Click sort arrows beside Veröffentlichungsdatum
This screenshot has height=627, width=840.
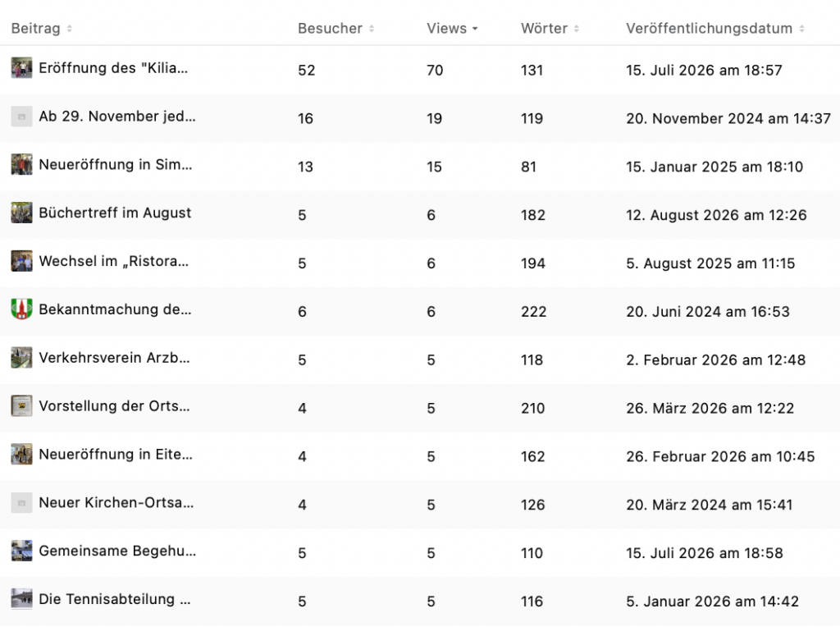click(x=802, y=29)
